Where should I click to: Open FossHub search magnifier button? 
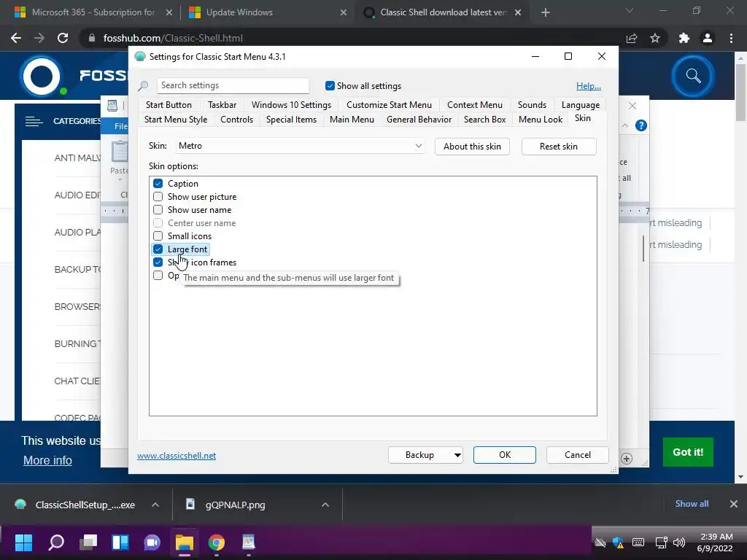[x=693, y=76]
